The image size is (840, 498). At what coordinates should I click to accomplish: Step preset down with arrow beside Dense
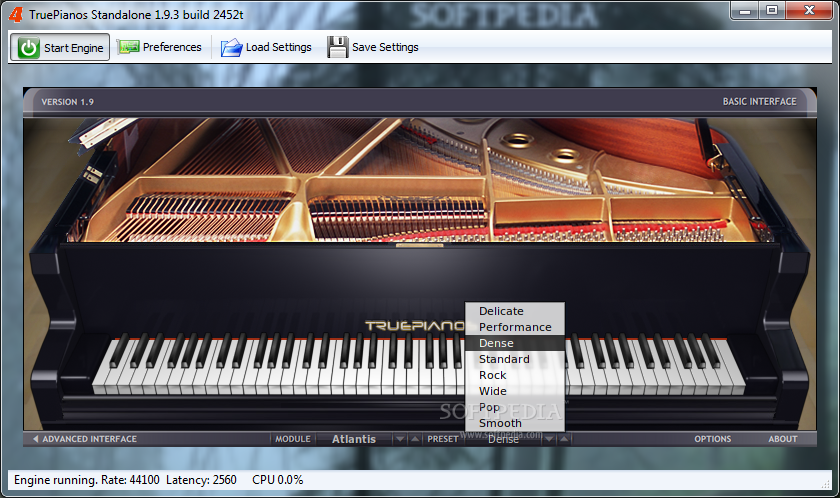pos(549,439)
